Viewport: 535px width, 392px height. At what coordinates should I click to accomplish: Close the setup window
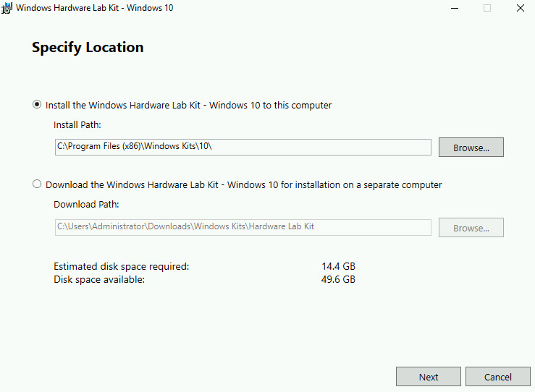tap(521, 8)
